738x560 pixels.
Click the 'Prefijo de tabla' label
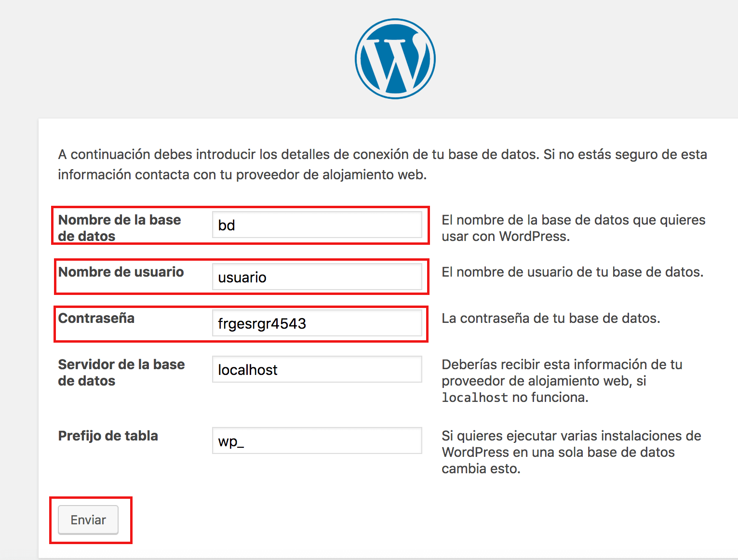tap(108, 436)
